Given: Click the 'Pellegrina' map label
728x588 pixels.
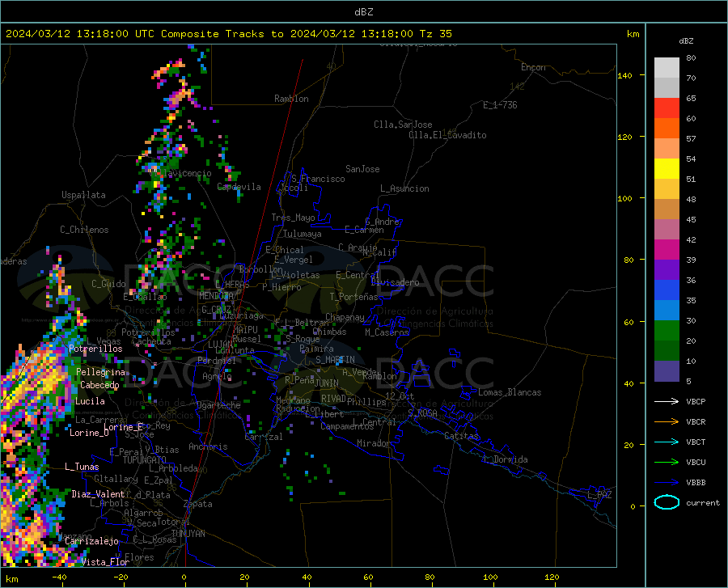Looking at the screenshot, I should pyautogui.click(x=101, y=372).
